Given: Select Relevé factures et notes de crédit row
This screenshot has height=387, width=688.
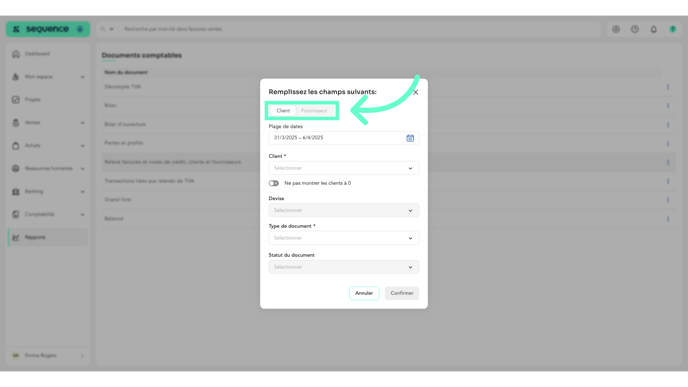Looking at the screenshot, I should [388, 162].
